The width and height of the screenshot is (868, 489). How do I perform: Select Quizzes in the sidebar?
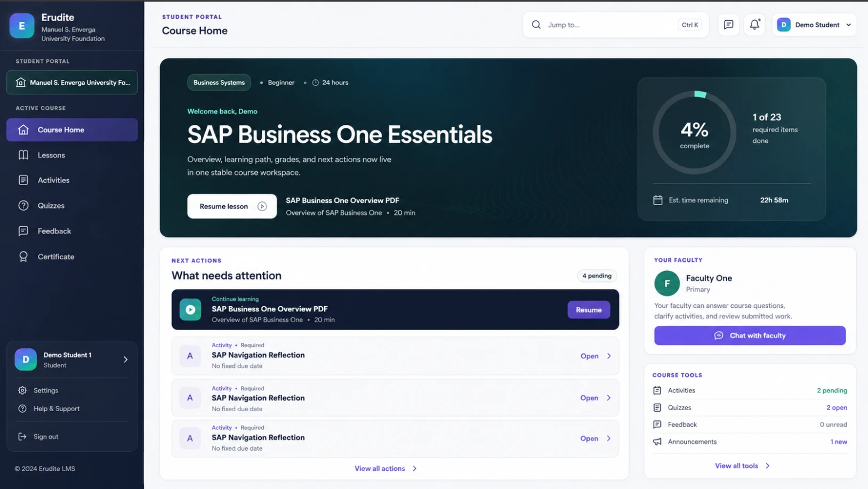pos(72,206)
